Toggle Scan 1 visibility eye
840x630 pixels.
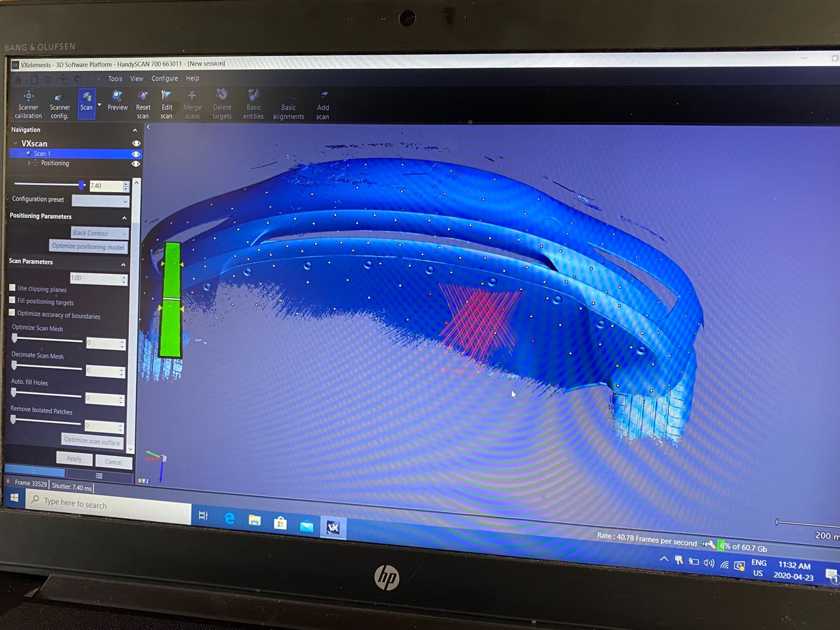click(136, 154)
